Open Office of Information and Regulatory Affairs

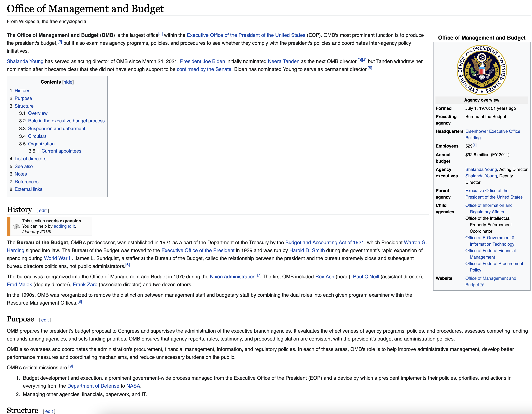489,209
